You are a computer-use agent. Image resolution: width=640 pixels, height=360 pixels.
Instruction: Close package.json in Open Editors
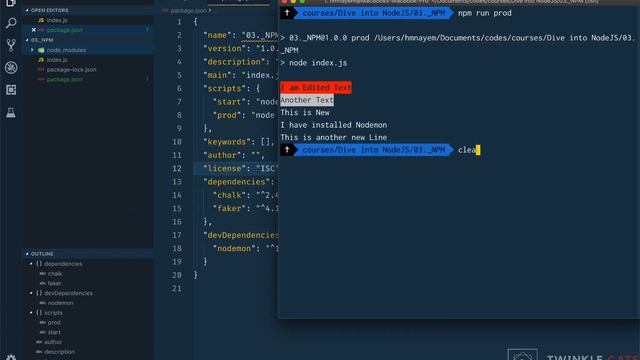point(33,30)
